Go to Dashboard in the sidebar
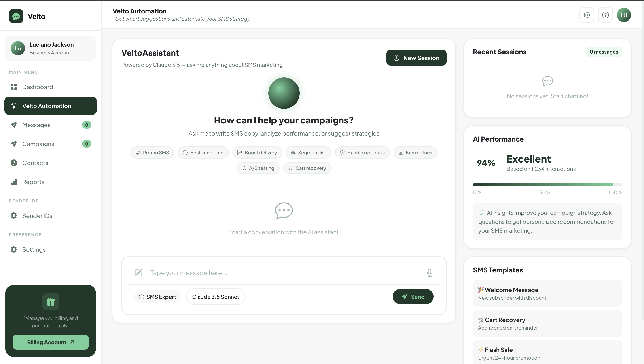This screenshot has height=364, width=644. coord(51,87)
